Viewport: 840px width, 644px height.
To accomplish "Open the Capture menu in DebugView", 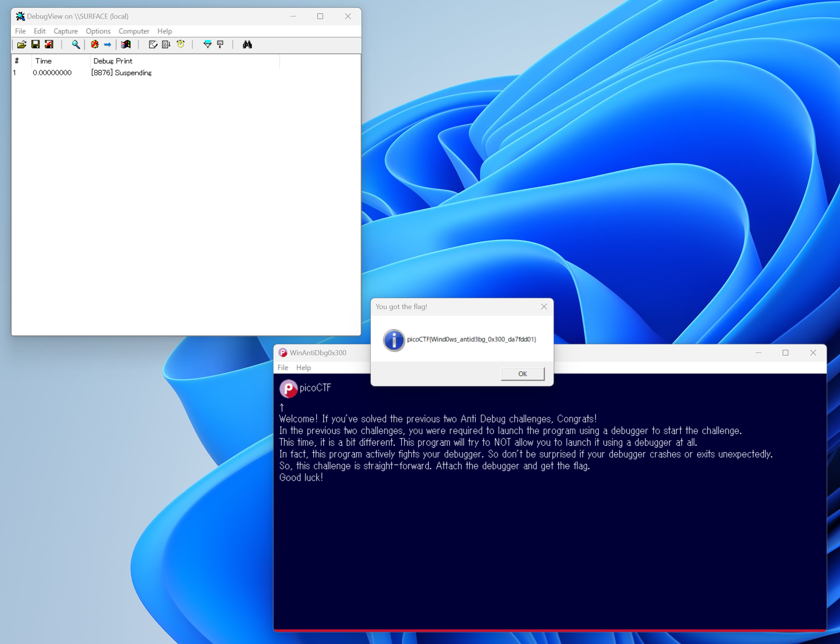I will tap(65, 31).
